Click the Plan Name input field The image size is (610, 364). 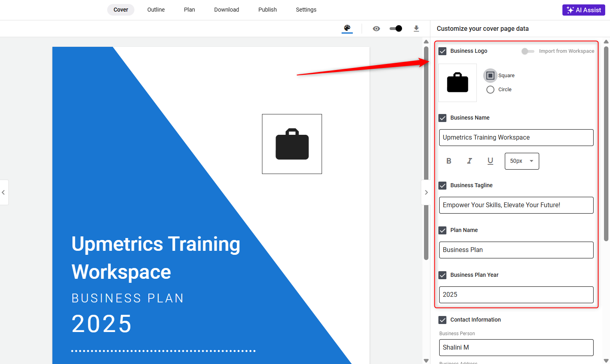(516, 250)
